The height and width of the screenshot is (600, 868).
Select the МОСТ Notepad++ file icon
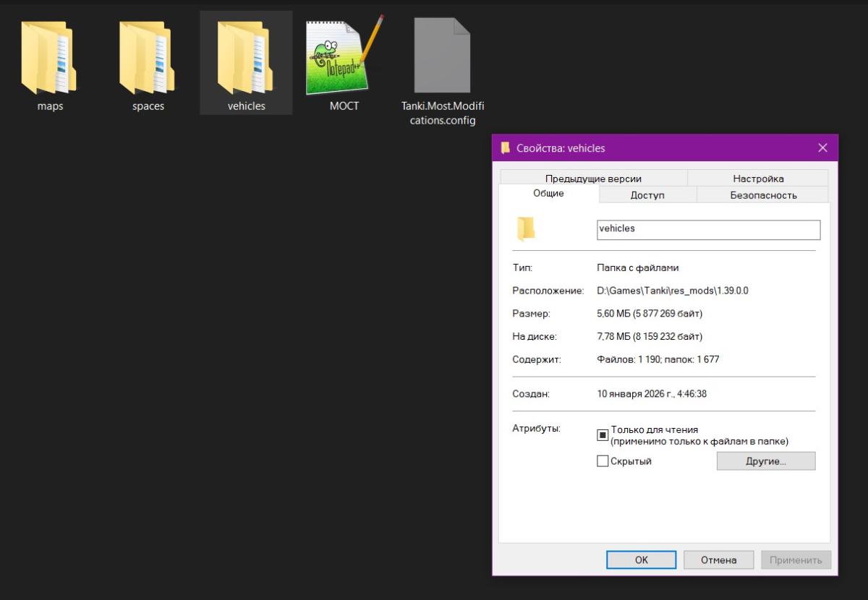[x=344, y=55]
